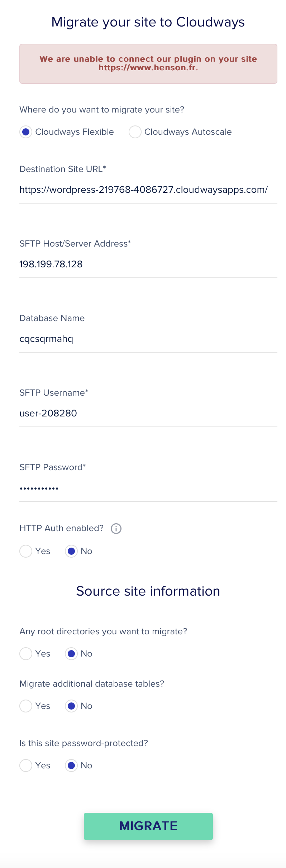Screen dimensions: 286x868
Task: Choose No for HTTP Auth enabled
Action: pyautogui.click(x=71, y=551)
